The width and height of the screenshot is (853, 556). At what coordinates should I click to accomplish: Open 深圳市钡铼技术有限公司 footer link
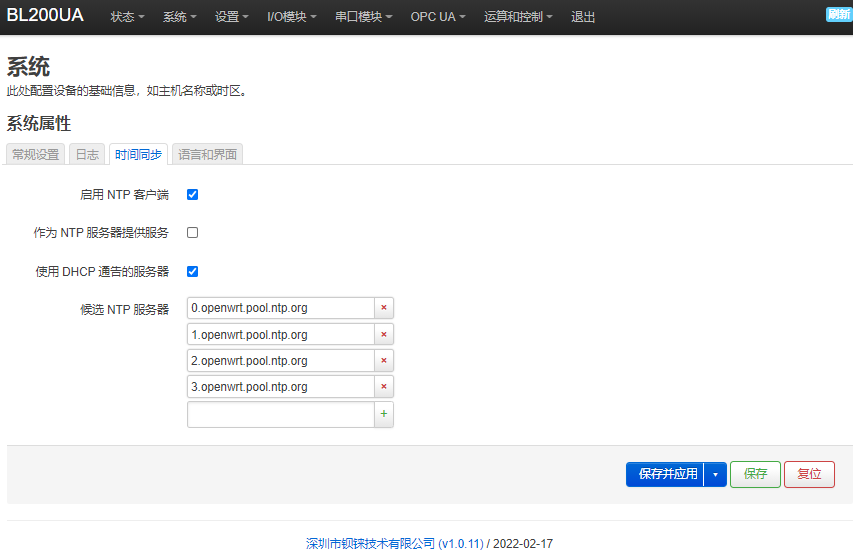coord(394,543)
